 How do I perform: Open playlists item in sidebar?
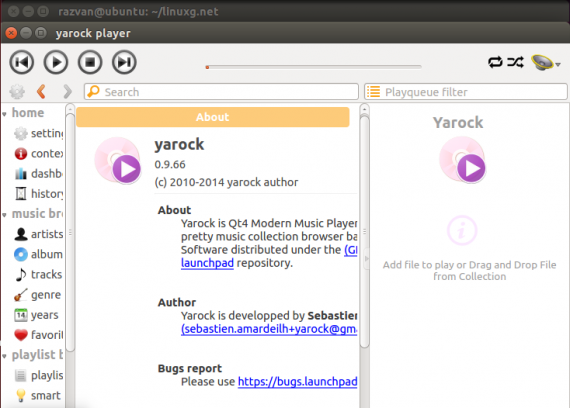tap(38, 375)
